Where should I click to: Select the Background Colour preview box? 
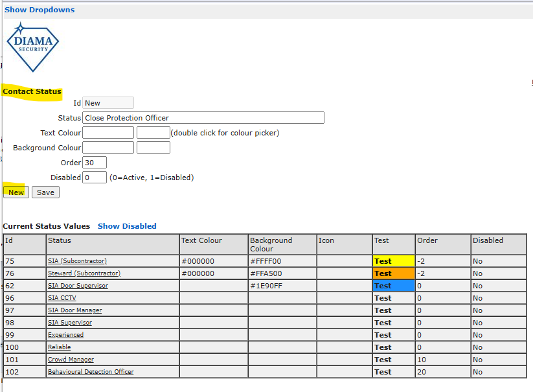153,148
